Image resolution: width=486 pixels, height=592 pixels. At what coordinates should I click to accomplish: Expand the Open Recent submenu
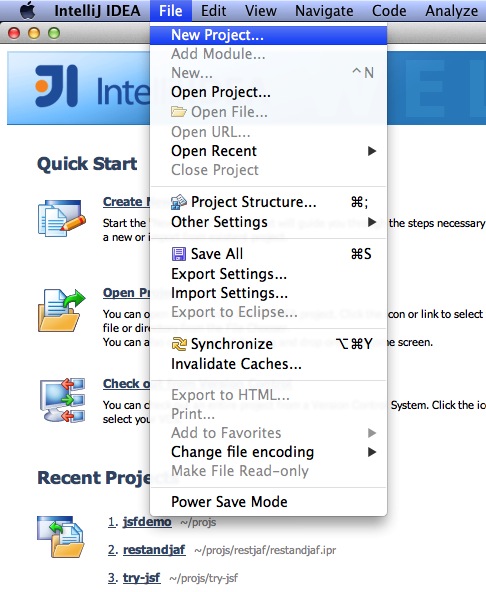[268, 151]
